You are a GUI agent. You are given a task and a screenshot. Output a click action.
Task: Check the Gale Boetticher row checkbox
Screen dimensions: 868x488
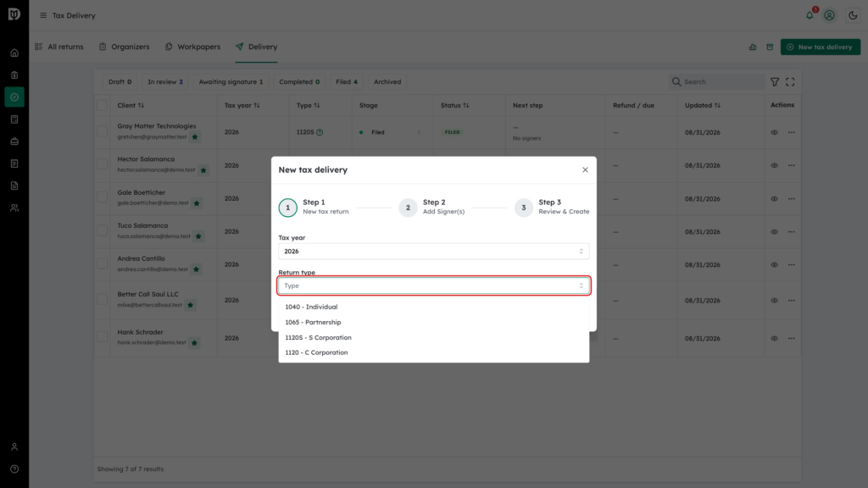tap(102, 197)
